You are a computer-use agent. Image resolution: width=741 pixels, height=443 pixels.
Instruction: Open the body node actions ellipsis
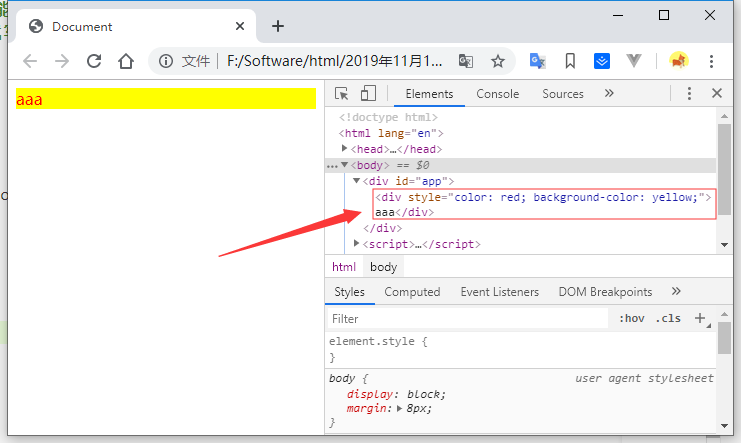[x=332, y=166]
